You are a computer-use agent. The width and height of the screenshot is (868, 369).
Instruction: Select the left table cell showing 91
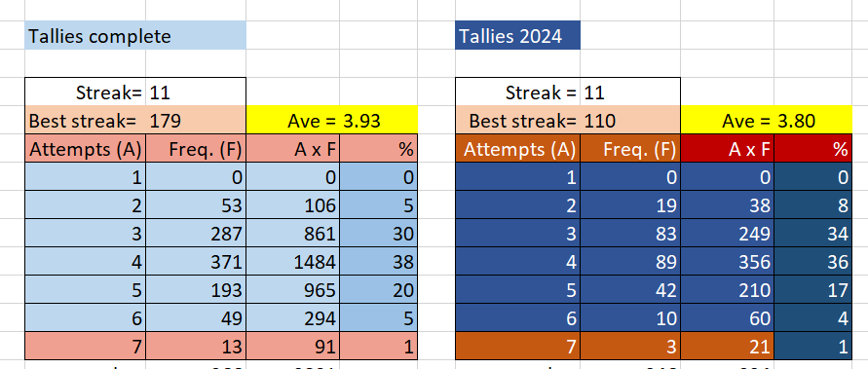293,346
